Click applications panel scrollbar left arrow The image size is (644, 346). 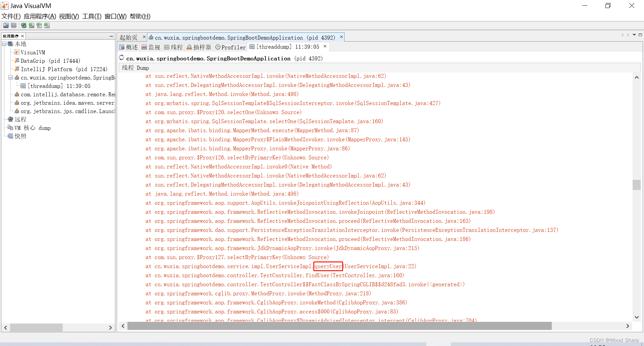[x=6, y=328]
